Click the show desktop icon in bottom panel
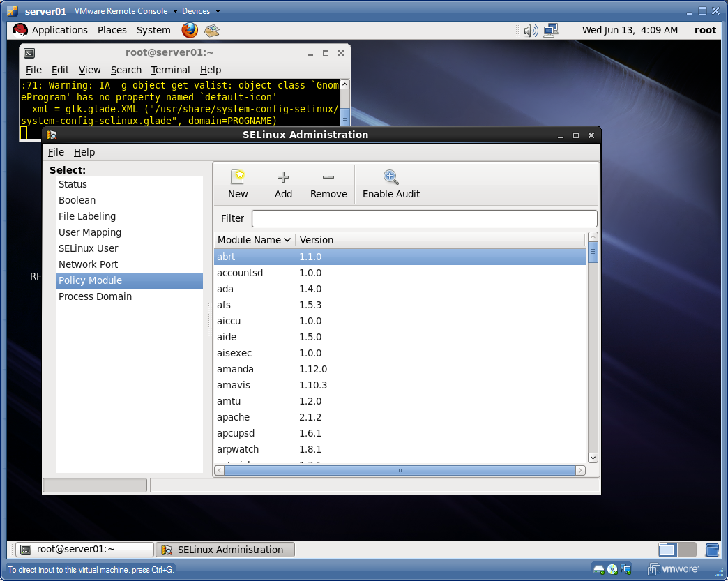This screenshot has width=728, height=581. coord(712,550)
